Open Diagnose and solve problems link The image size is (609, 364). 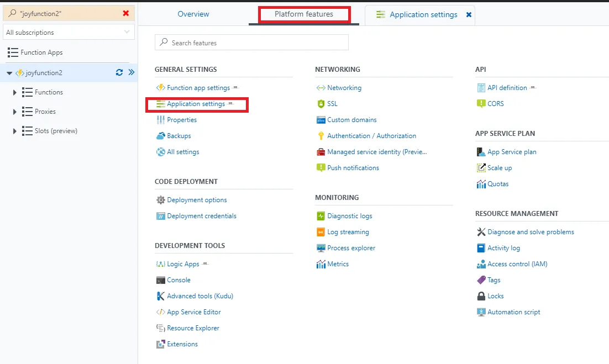click(x=531, y=232)
